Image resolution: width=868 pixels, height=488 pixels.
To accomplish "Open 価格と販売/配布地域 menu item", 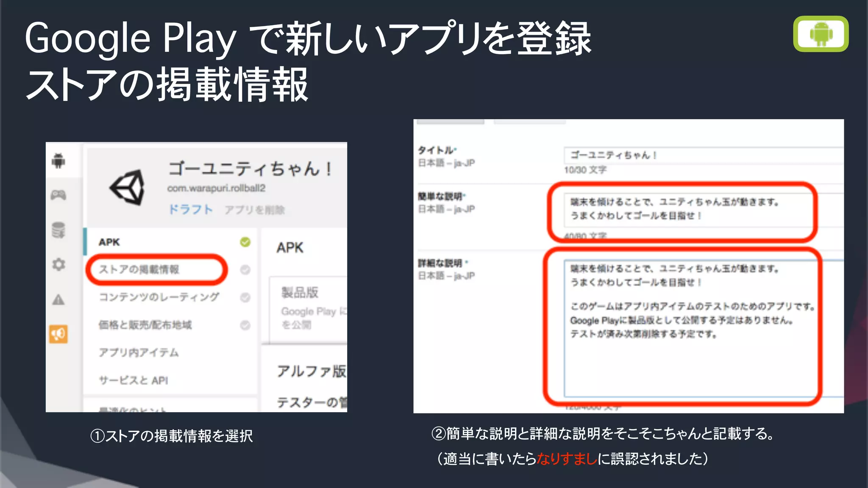I will (145, 325).
